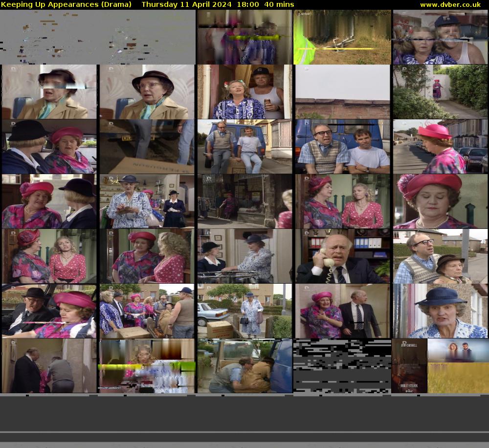Screen dimensions: 489x448
Task: Select the wide grey corrupted first frame
Action: point(98,37)
